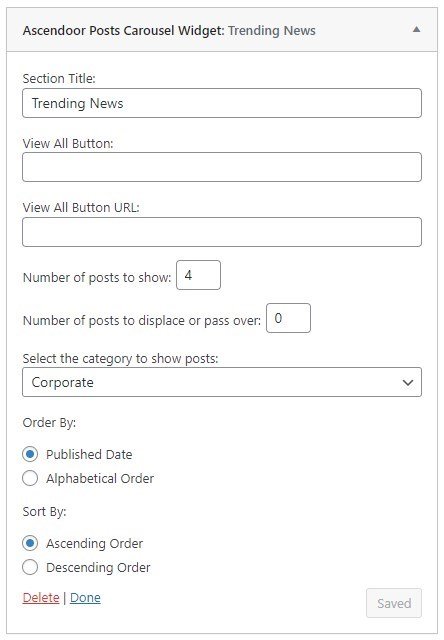Screen dimensions: 444x640
Task: Click "Select the category to show posts:" label
Action: pos(121,359)
